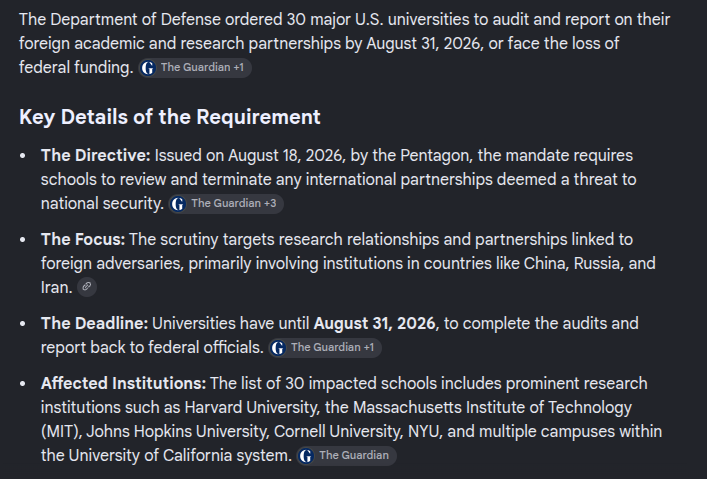Click the bullet point before "Affected Institutions:"
Viewport: 707px width, 479px height.
click(23, 383)
